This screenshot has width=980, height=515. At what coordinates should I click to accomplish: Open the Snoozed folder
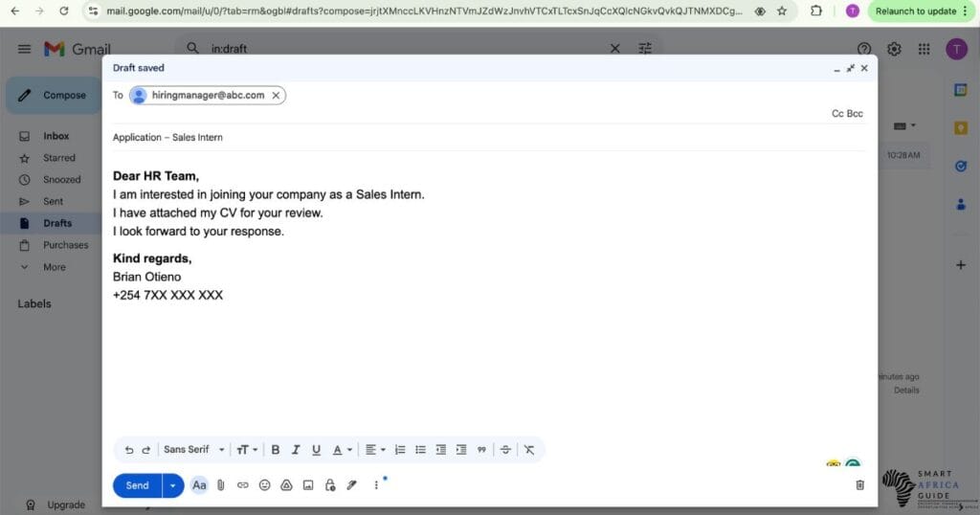click(x=61, y=180)
